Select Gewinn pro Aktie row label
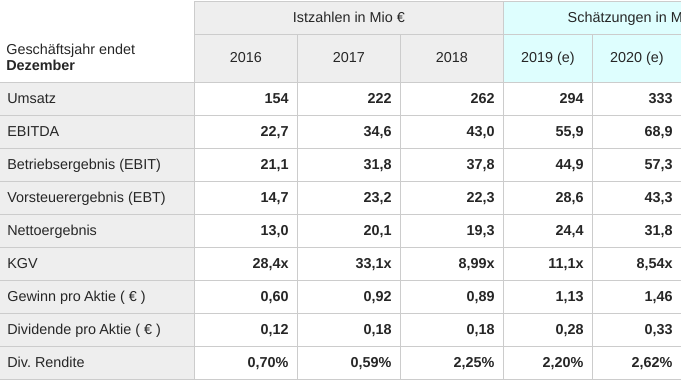Viewport: 681px width, 380px height. click(76, 297)
